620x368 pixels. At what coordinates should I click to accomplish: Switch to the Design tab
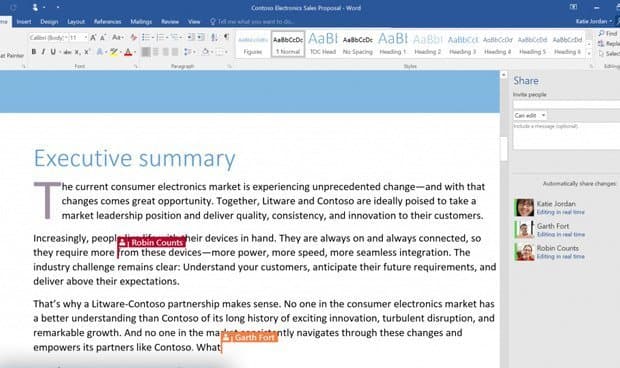click(x=49, y=22)
